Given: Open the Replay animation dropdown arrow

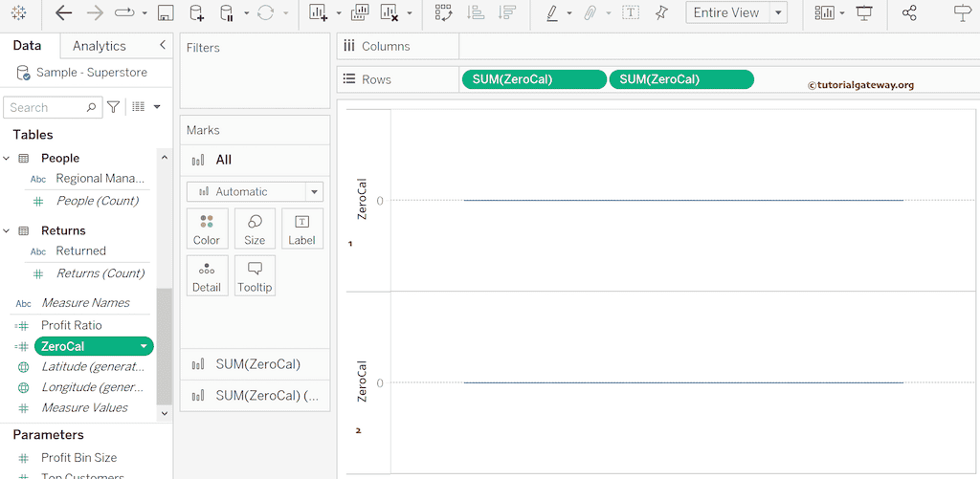Looking at the screenshot, I should point(145,13).
